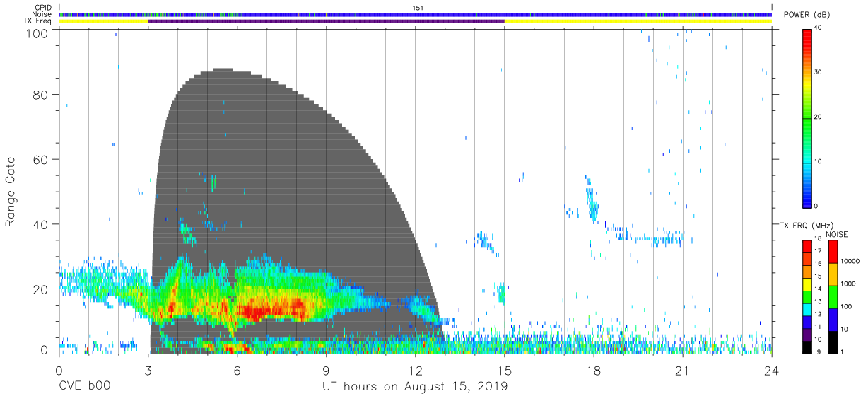The width and height of the screenshot is (868, 401).
Task: Click the blue-green Noise strip
Action: 416,14
